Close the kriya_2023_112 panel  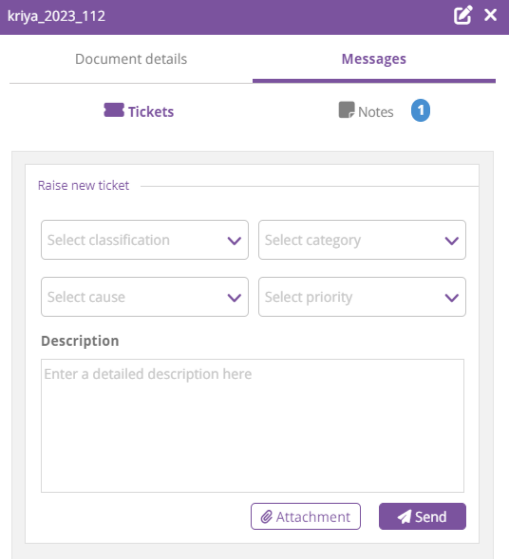coord(490,15)
